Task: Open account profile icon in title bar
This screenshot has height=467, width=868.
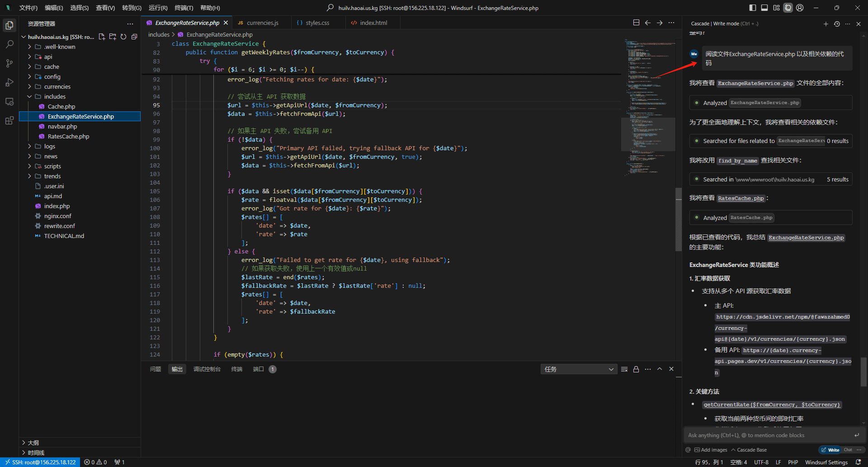Action: 800,8
